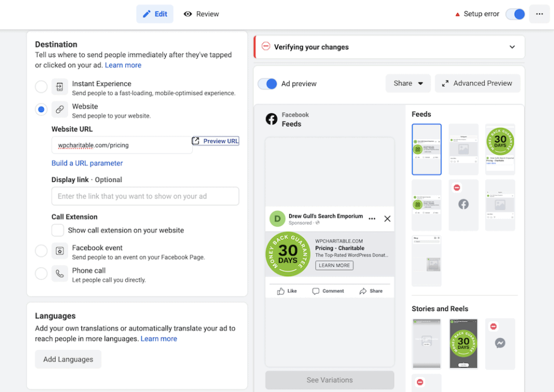
Task: Toggle the ad on/off switch beside Setup error
Action: tap(515, 14)
